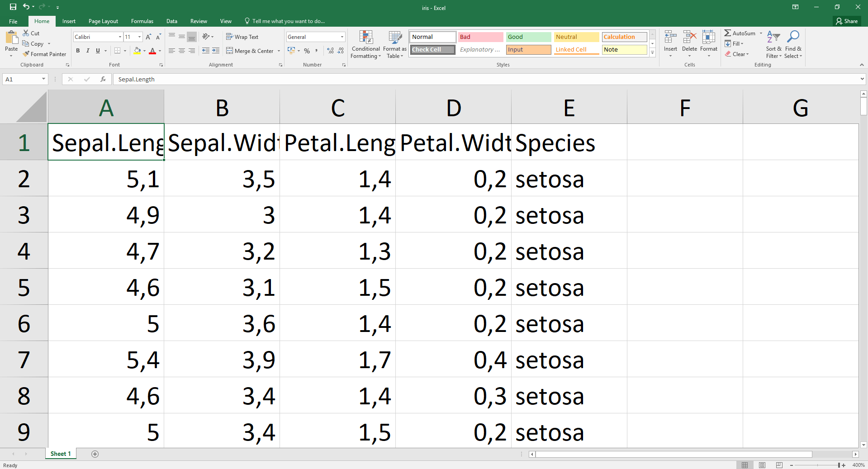This screenshot has width=868, height=469.
Task: Apply the Bad cell style
Action: [x=480, y=37]
